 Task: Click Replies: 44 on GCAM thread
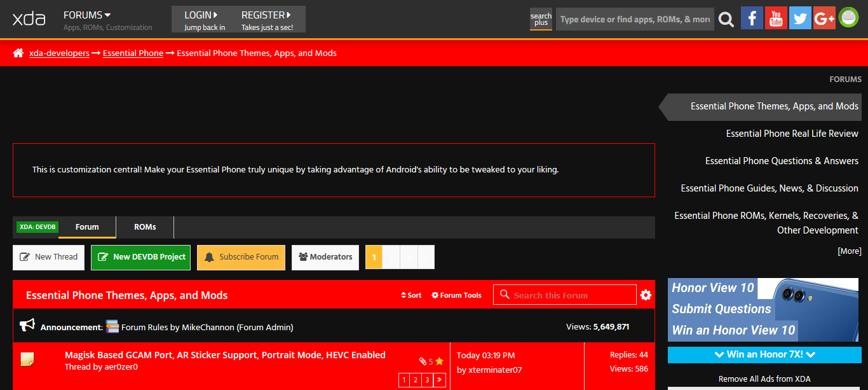click(x=629, y=355)
